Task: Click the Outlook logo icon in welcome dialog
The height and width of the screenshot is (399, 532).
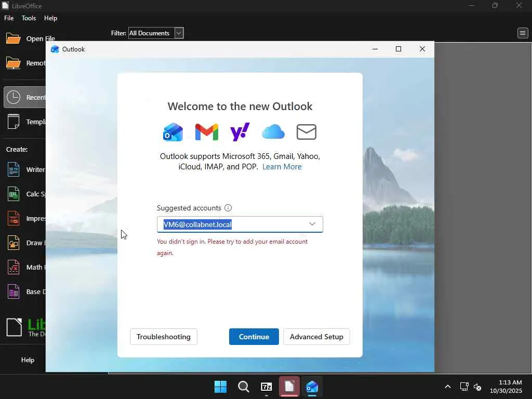Action: [x=173, y=132]
